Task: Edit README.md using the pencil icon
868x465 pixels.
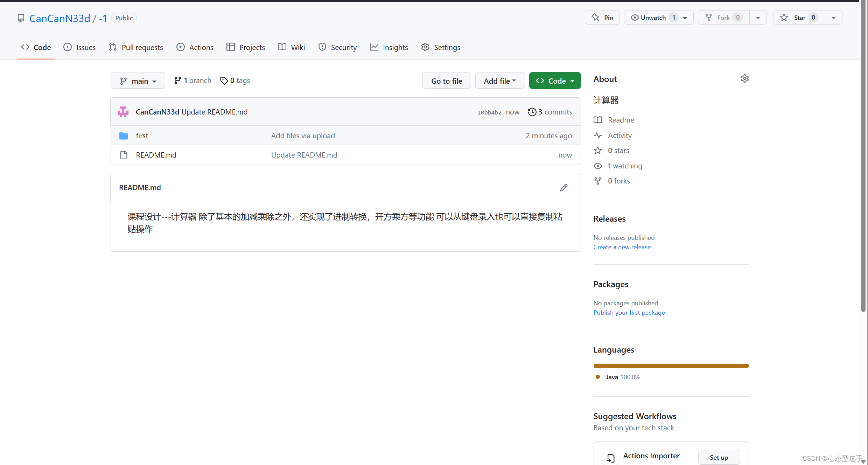Action: tap(564, 187)
